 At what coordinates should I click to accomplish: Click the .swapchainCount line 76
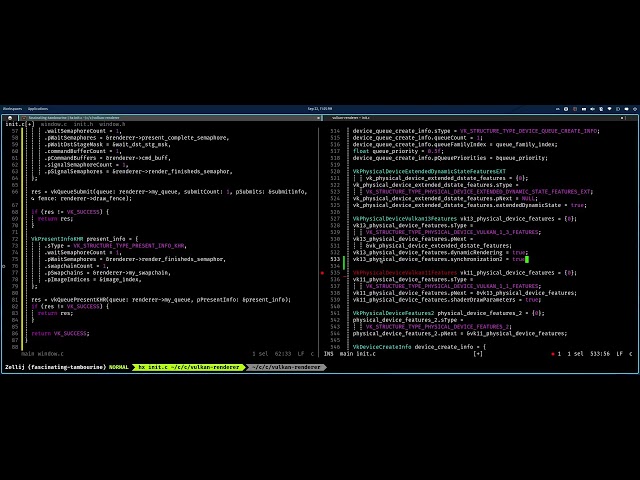pos(77,266)
